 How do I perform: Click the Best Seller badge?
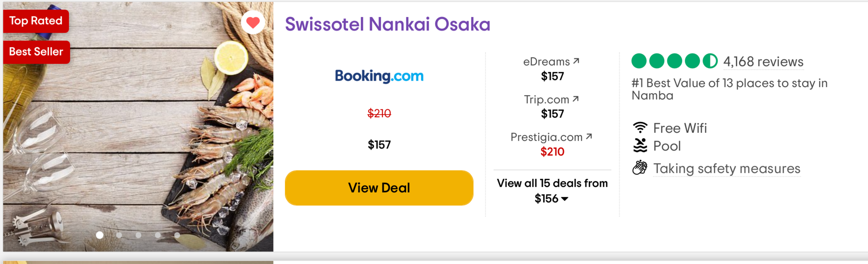pyautogui.click(x=36, y=52)
